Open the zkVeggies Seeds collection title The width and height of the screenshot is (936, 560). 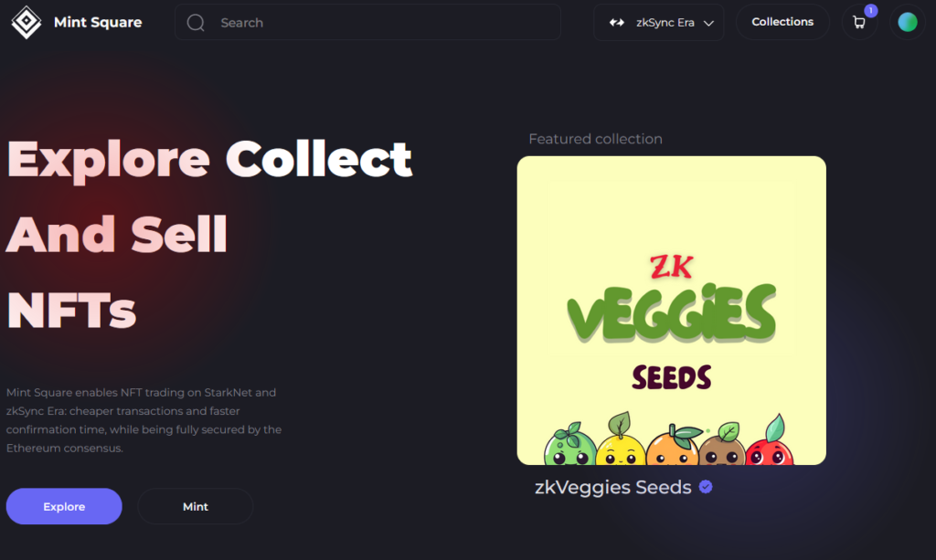[613, 487]
